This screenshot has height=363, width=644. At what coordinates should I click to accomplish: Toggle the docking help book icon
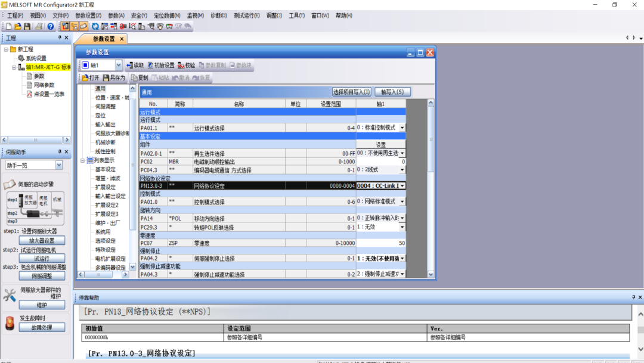pyautogui.click(x=83, y=26)
